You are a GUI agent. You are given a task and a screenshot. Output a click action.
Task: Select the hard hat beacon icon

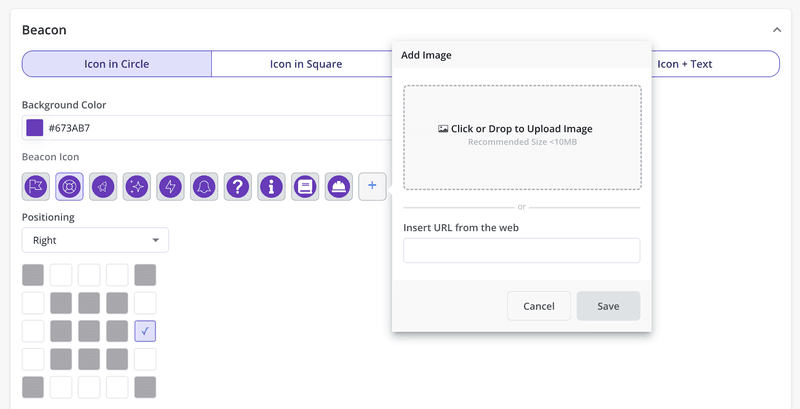click(x=339, y=186)
